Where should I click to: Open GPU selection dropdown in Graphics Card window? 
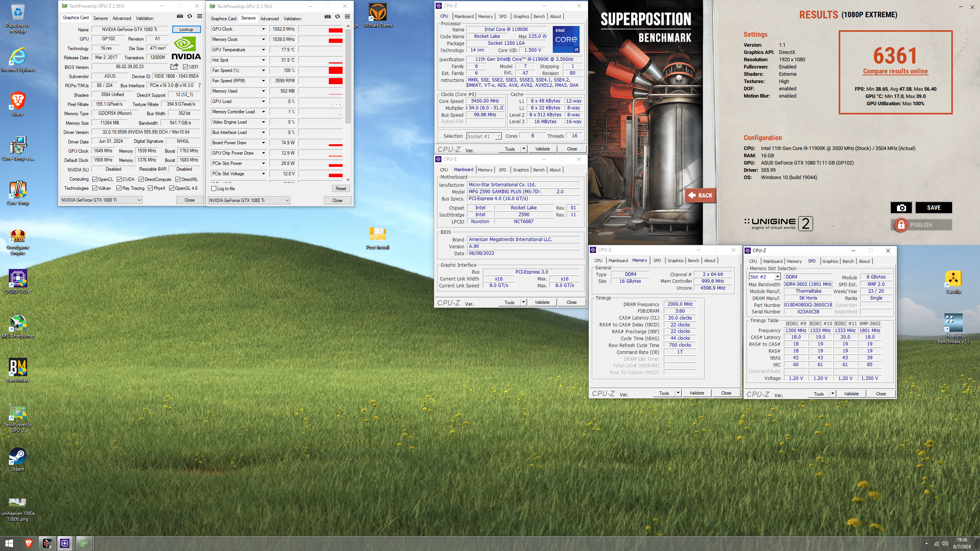(101, 200)
